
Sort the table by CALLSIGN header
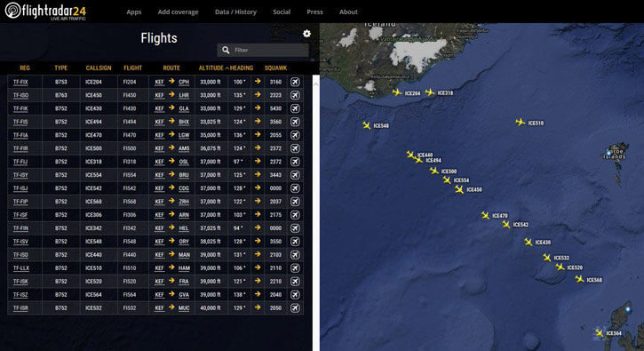pyautogui.click(x=99, y=68)
